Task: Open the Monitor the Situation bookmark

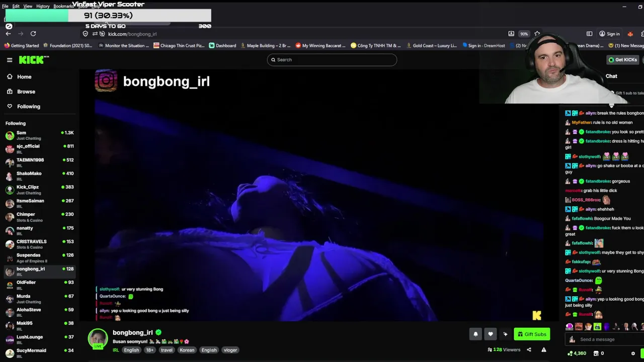Action: [124, 45]
